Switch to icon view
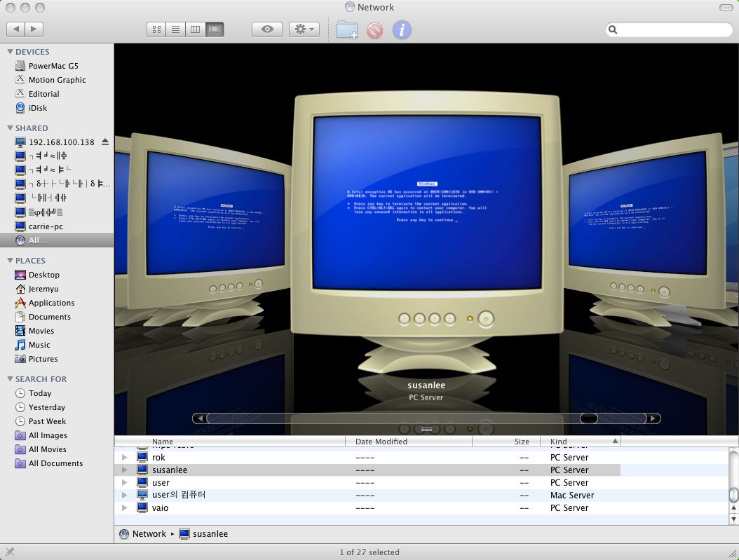This screenshot has height=560, width=739. [x=156, y=29]
